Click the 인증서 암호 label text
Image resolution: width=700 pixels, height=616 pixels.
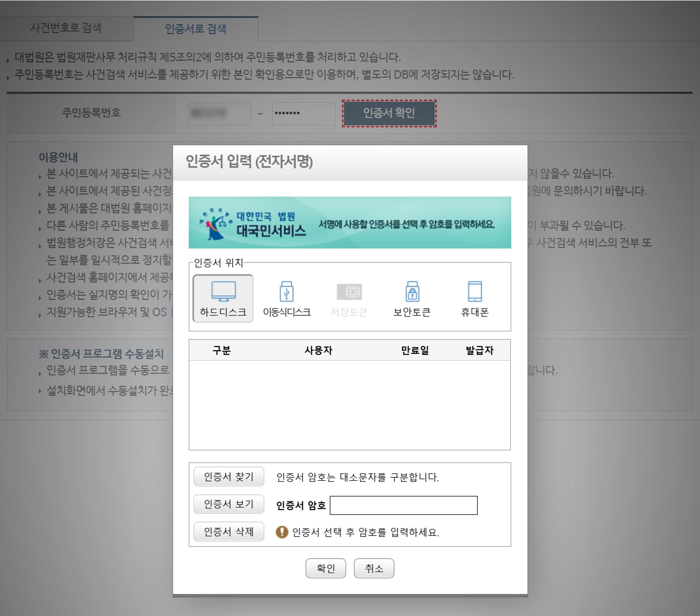tap(301, 505)
